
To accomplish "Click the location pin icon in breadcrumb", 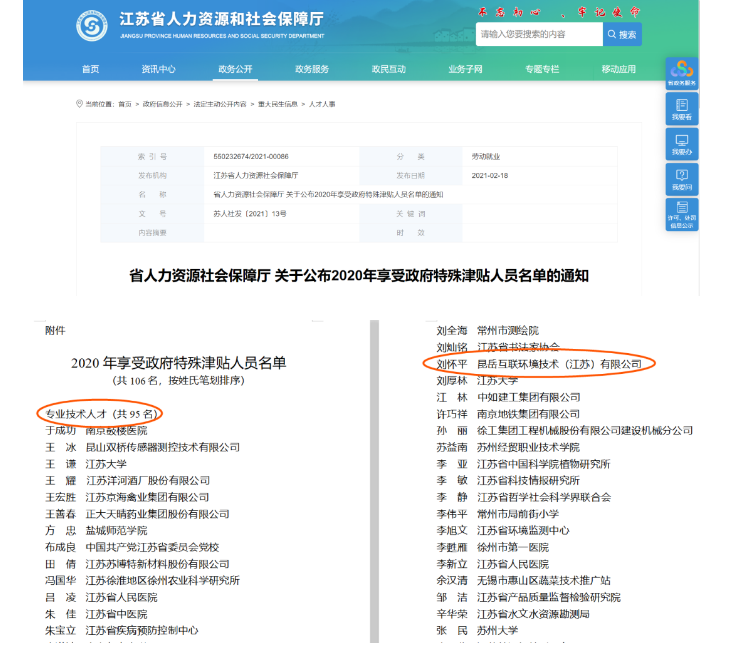I will click(80, 103).
